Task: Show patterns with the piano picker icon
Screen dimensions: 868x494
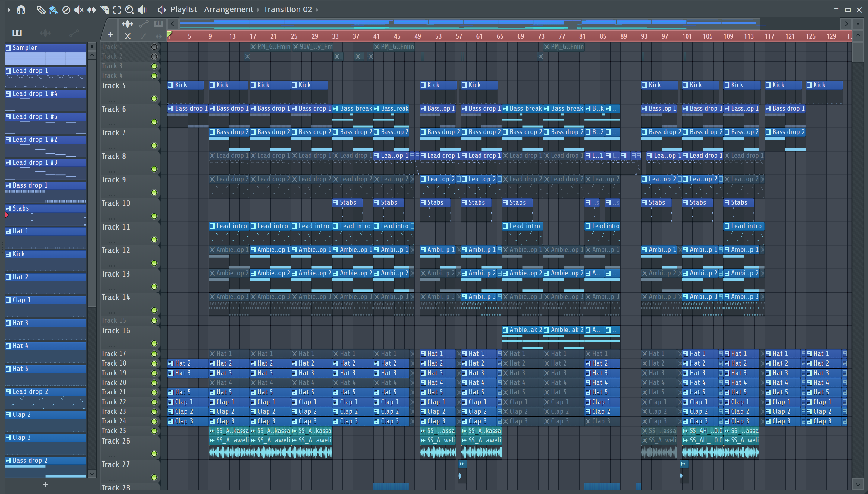Action: pyautogui.click(x=17, y=33)
